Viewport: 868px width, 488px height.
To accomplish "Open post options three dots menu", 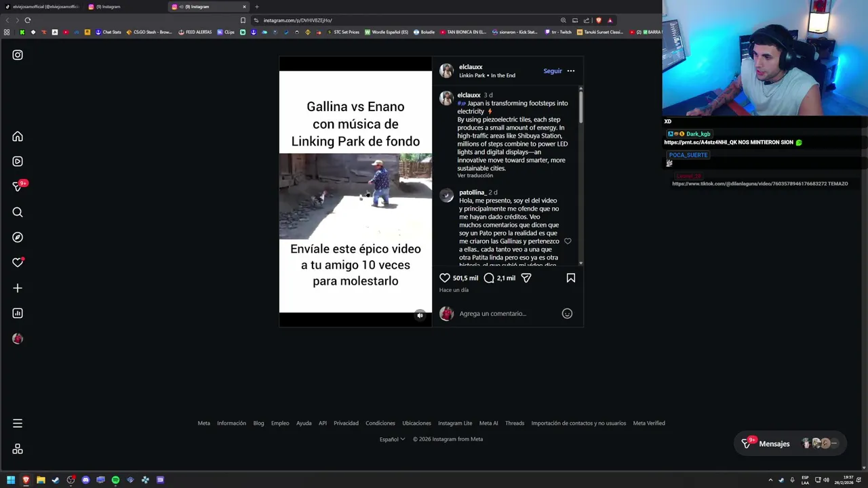I will pyautogui.click(x=571, y=71).
